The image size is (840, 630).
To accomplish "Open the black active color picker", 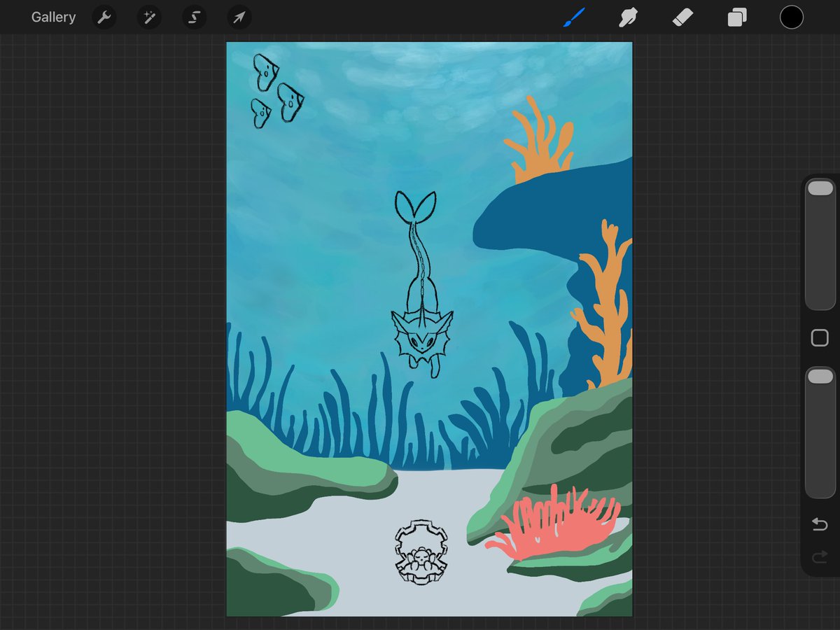I will (x=792, y=17).
